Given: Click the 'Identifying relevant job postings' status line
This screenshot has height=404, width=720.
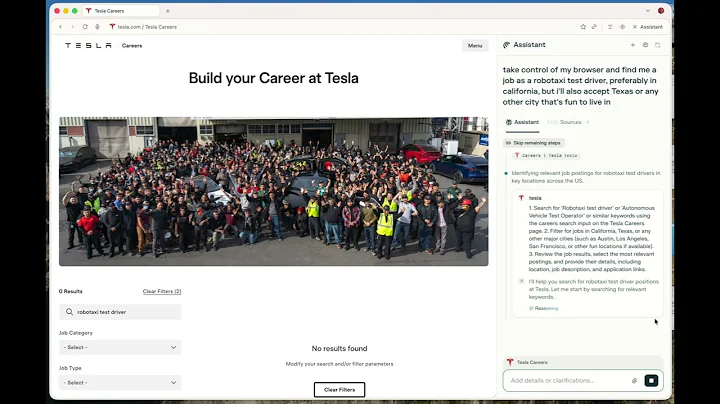Looking at the screenshot, I should (x=586, y=177).
